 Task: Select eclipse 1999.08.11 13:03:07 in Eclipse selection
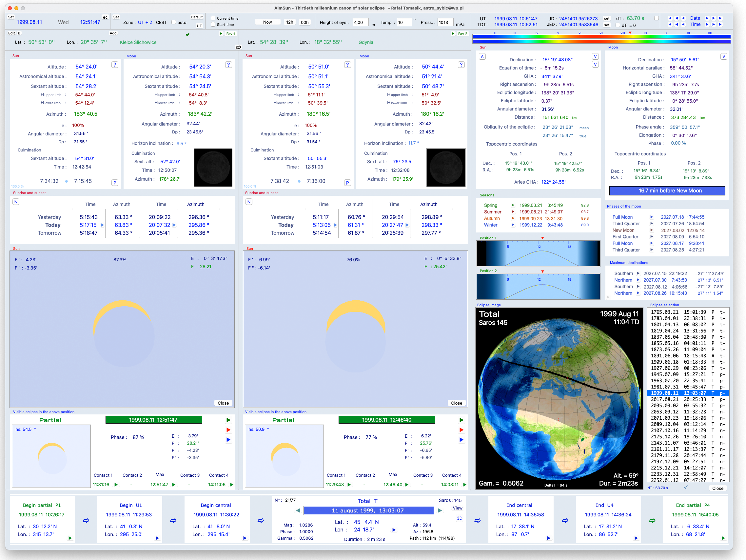click(x=688, y=393)
